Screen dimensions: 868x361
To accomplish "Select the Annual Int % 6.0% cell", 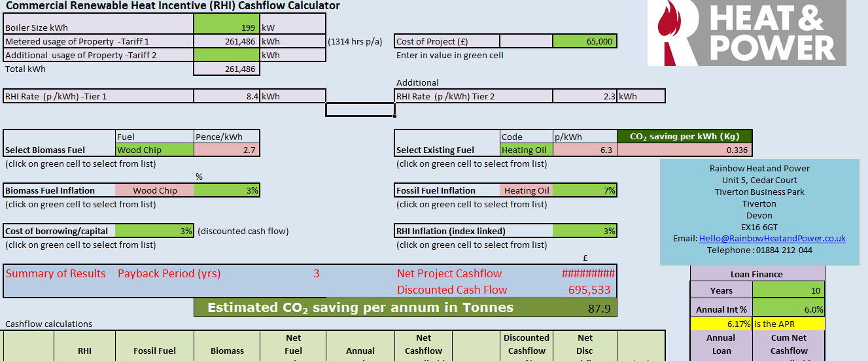I will pyautogui.click(x=789, y=310).
